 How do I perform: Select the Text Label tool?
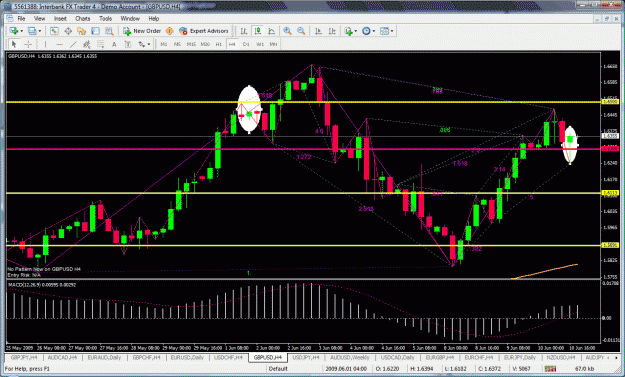[128, 44]
